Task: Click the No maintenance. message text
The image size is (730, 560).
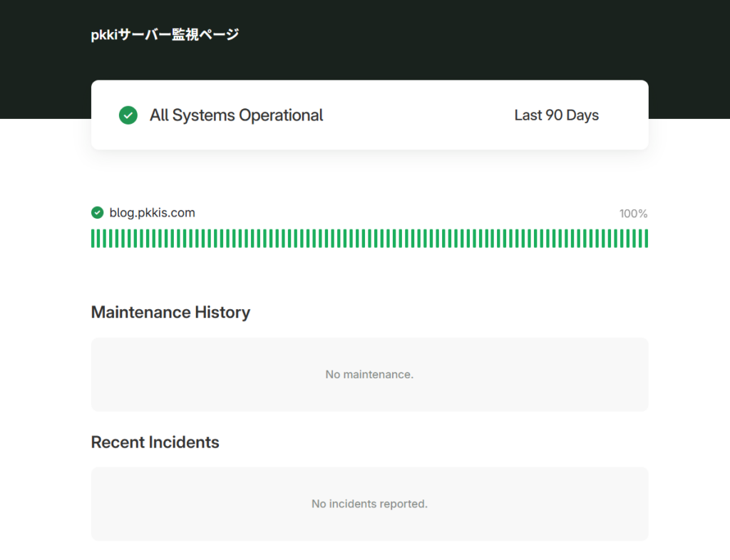Action: 369,374
